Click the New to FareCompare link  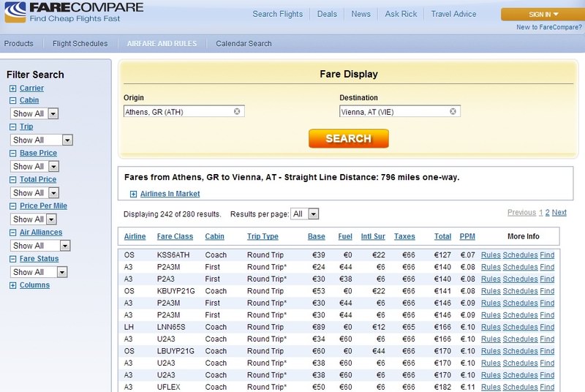pos(549,27)
